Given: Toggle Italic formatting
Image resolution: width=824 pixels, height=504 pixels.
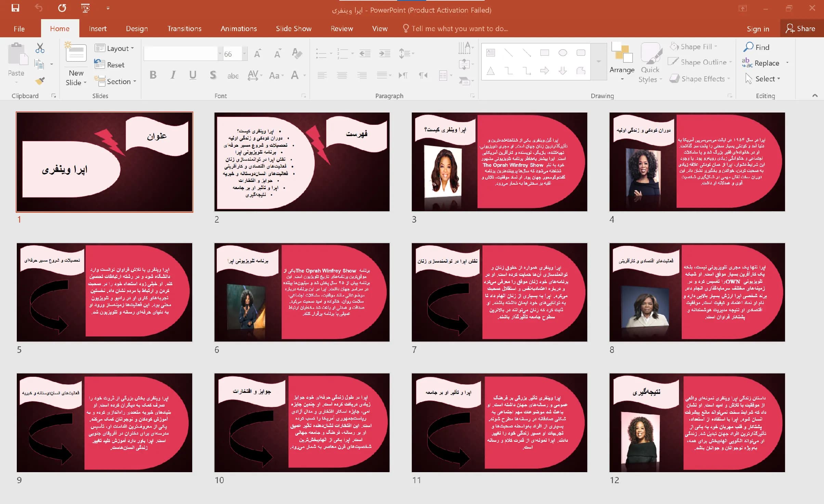Looking at the screenshot, I should click(x=173, y=75).
